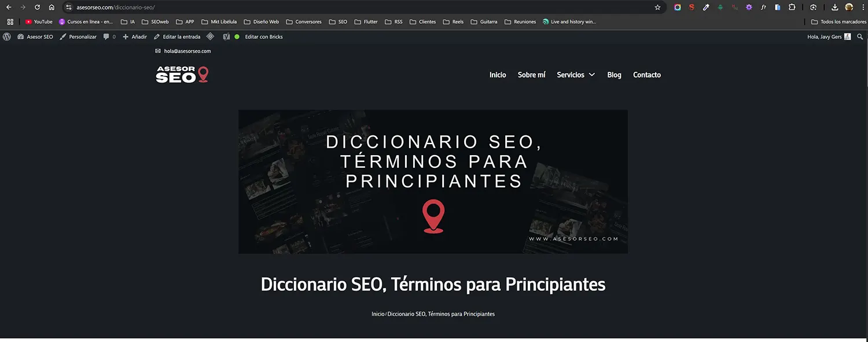The image size is (868, 342).
Task: Click the site search icon near Hola, Javy Gers
Action: coord(860,36)
